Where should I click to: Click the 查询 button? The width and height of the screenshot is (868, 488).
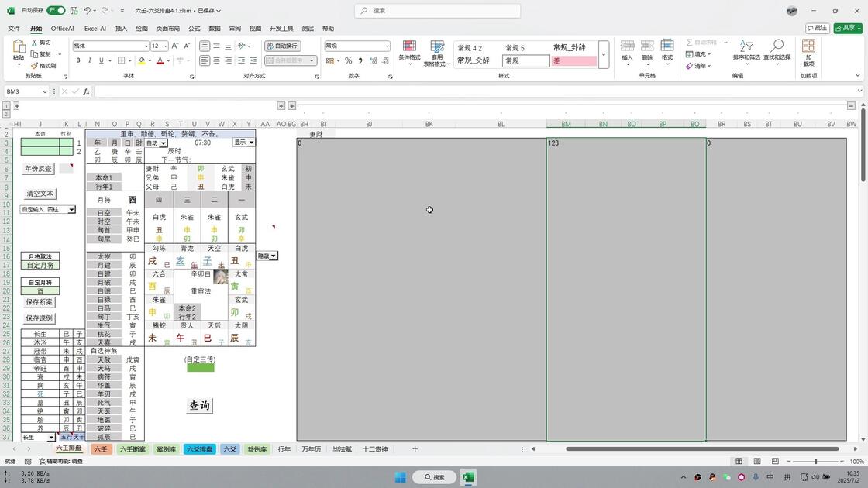[200, 406]
